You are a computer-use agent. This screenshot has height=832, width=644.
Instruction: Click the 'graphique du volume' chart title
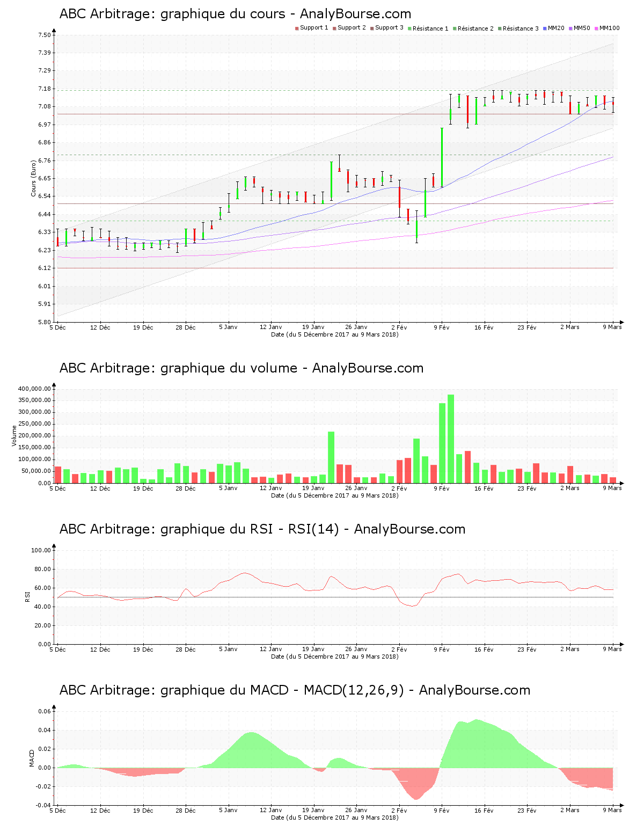point(241,368)
